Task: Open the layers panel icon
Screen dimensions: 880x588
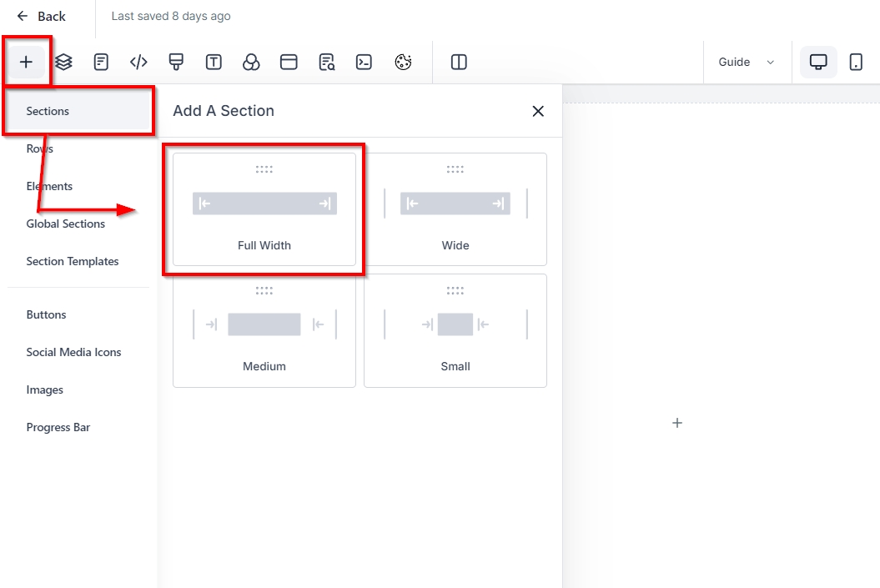Action: (63, 62)
